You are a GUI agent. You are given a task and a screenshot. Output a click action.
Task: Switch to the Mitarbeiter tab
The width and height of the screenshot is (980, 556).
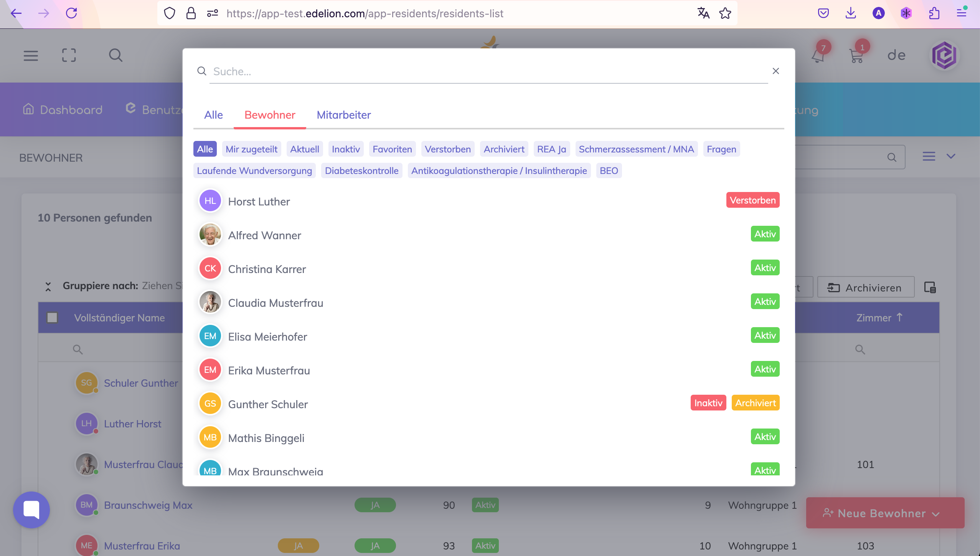click(343, 115)
